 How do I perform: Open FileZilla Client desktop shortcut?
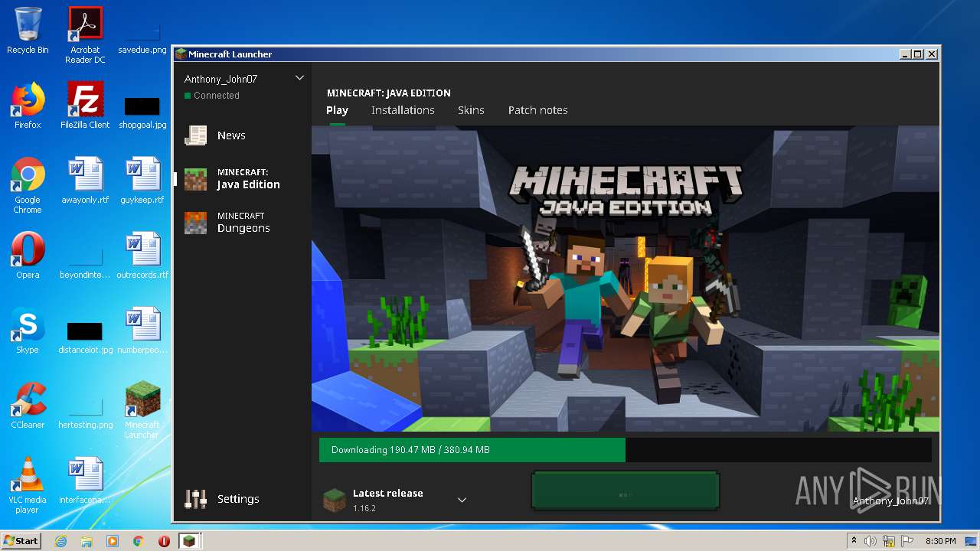coord(85,106)
